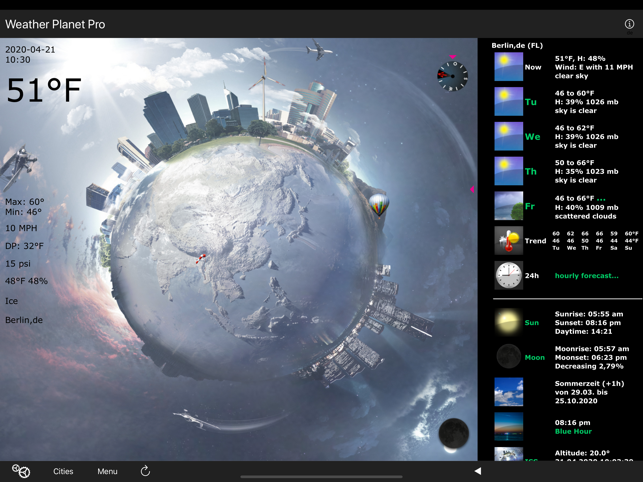Tap the Blue Hour thumbnail
This screenshot has height=482, width=643.
coord(508,427)
